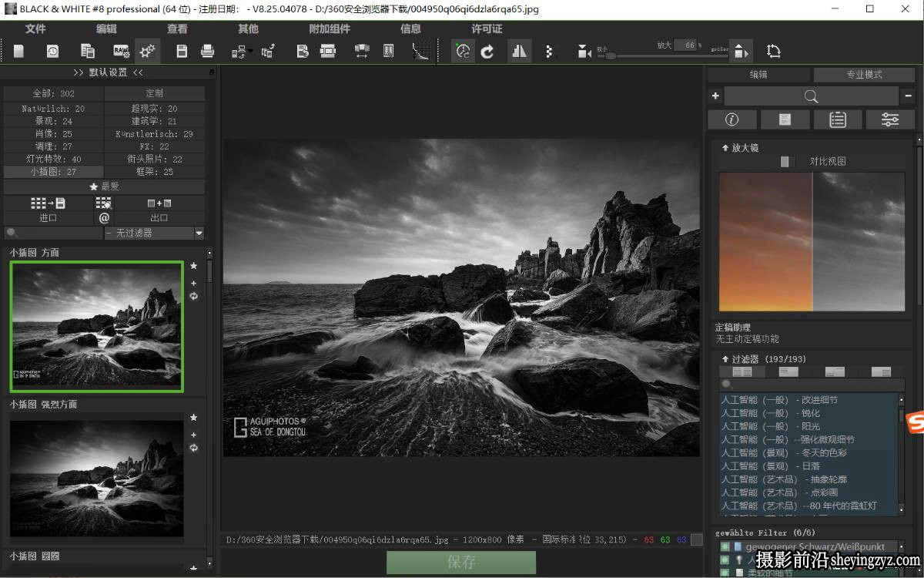Click the redo circular arrow icon
Image resolution: width=924 pixels, height=578 pixels.
487,52
